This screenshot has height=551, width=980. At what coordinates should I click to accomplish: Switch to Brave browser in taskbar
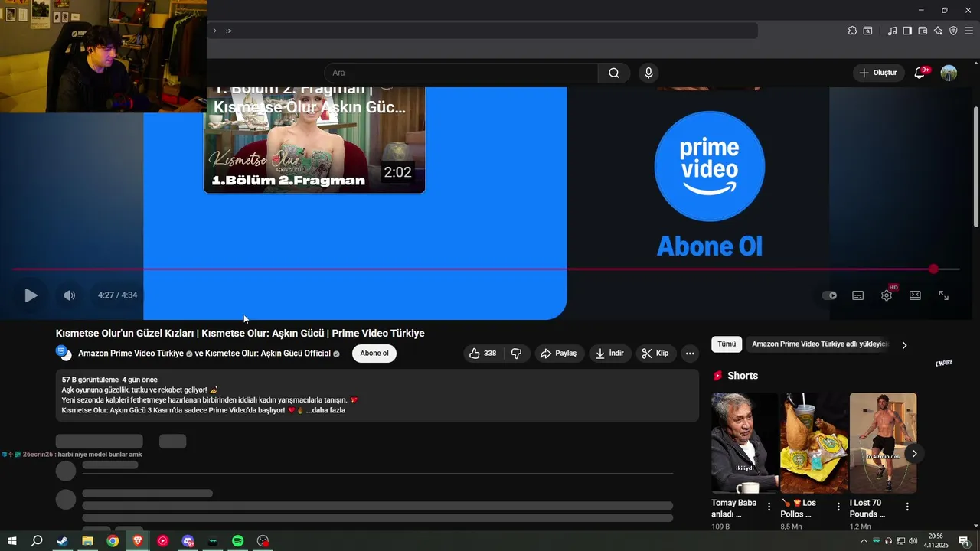(138, 541)
